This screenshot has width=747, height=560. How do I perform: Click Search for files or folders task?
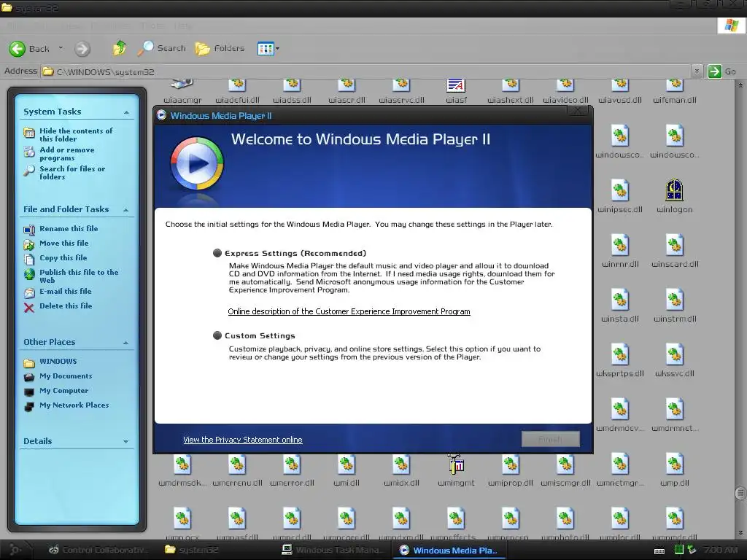pos(72,173)
